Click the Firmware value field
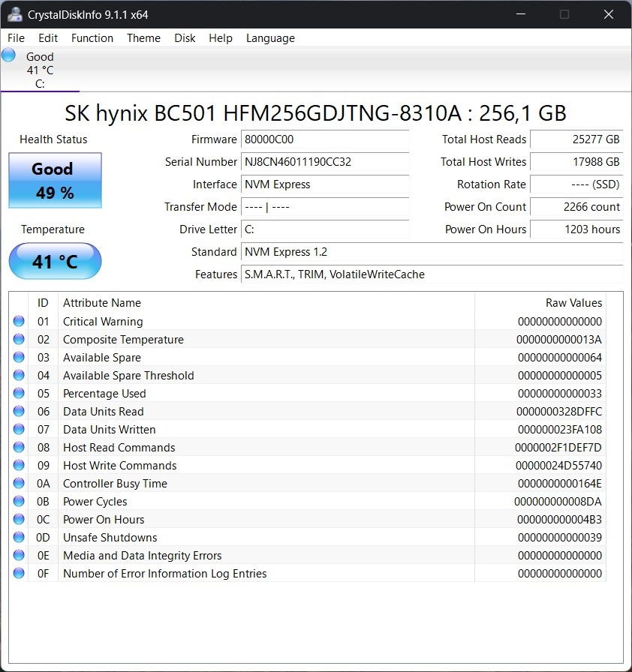 coord(324,139)
